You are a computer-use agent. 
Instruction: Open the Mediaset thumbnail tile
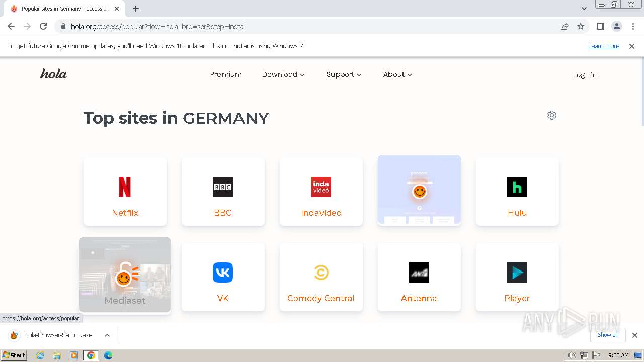(125, 275)
